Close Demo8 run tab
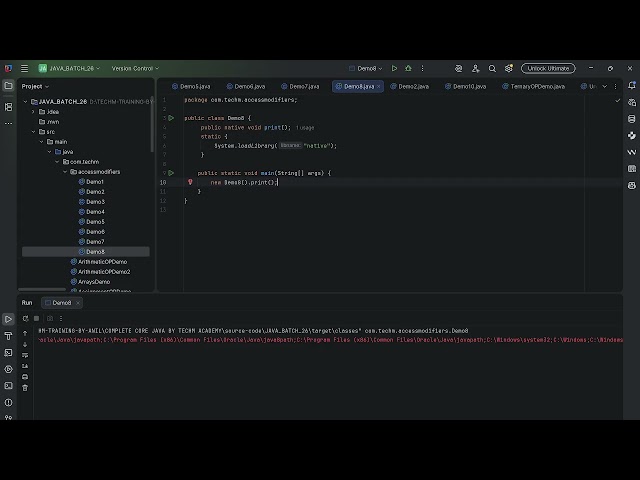The width and height of the screenshot is (640, 480). (78, 303)
